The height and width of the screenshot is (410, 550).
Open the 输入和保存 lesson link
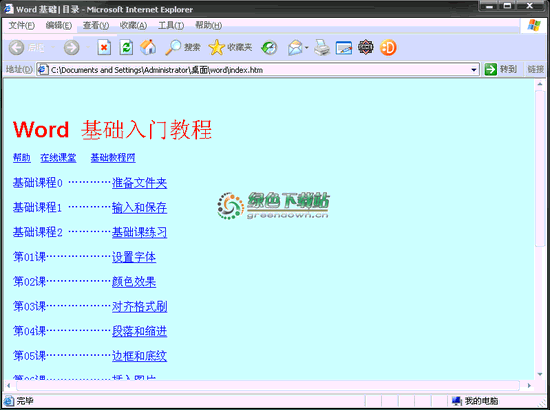139,208
